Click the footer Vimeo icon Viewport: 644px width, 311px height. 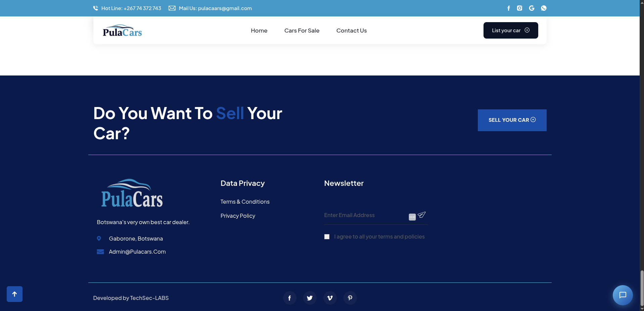330,298
